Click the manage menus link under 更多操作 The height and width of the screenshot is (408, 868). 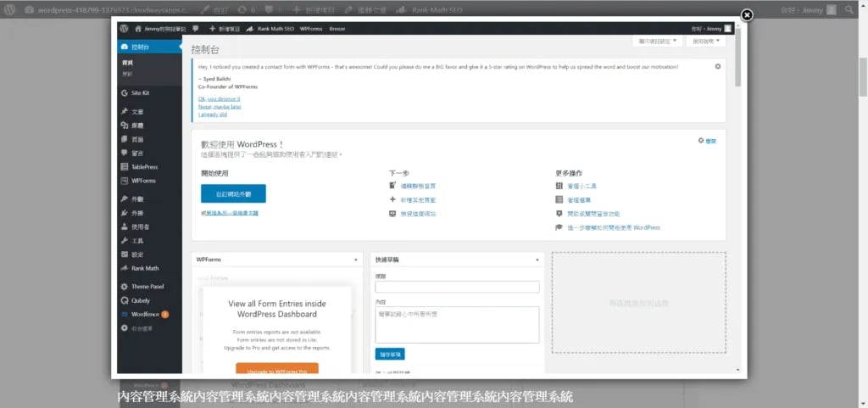pyautogui.click(x=579, y=200)
